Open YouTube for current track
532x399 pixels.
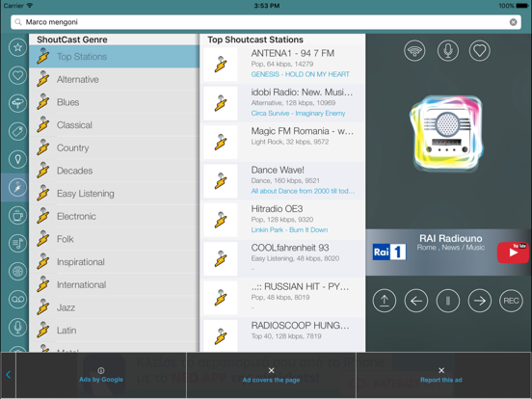(x=513, y=253)
